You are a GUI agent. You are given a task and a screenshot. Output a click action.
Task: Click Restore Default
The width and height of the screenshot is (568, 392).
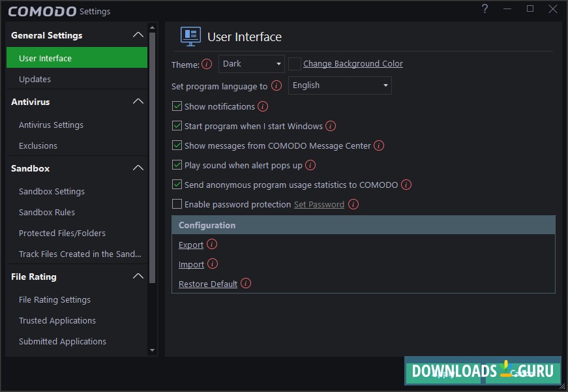(206, 284)
